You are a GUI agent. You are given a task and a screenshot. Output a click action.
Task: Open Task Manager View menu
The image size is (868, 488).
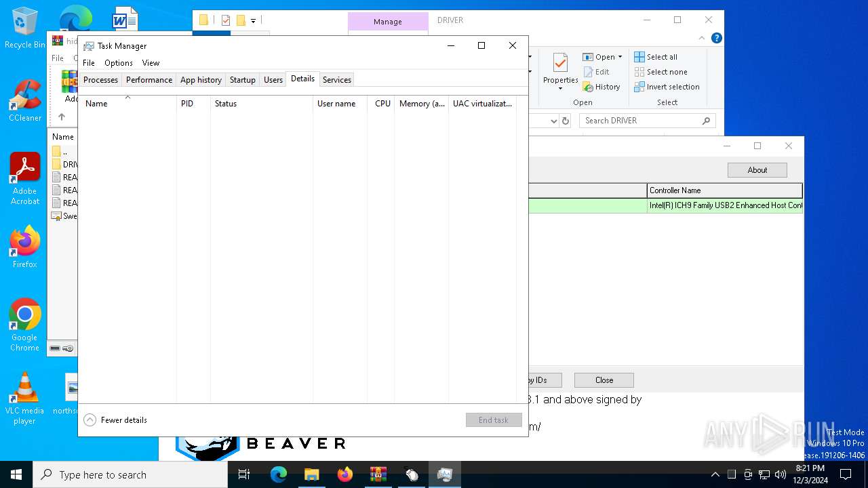(x=151, y=63)
